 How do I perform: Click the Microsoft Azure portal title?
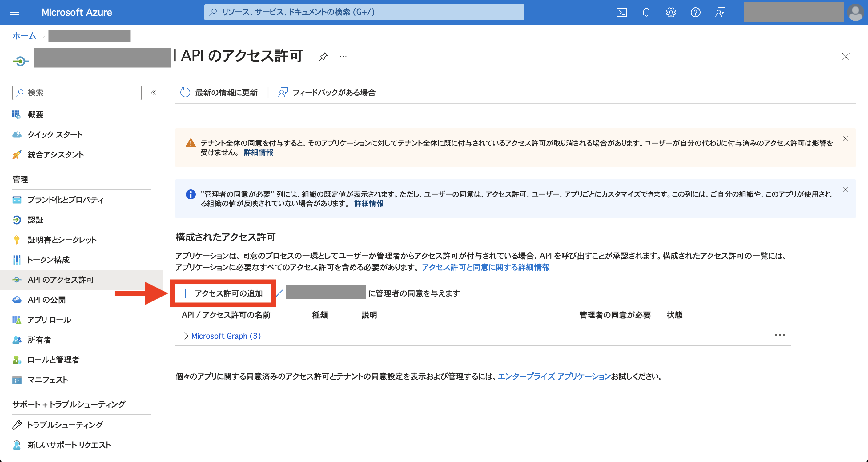click(x=77, y=13)
